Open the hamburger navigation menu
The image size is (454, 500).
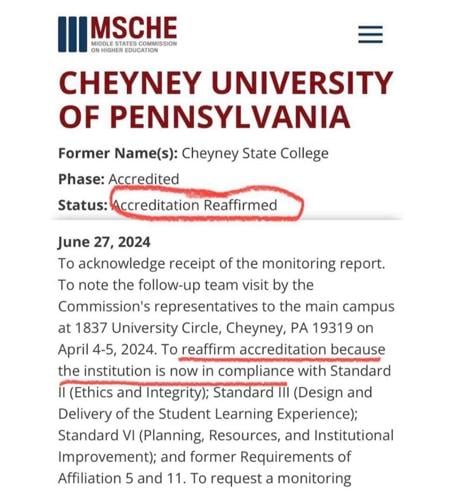370,34
